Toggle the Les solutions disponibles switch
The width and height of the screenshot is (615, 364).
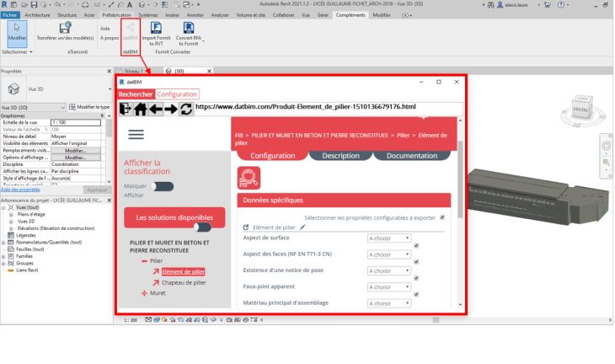click(x=203, y=227)
